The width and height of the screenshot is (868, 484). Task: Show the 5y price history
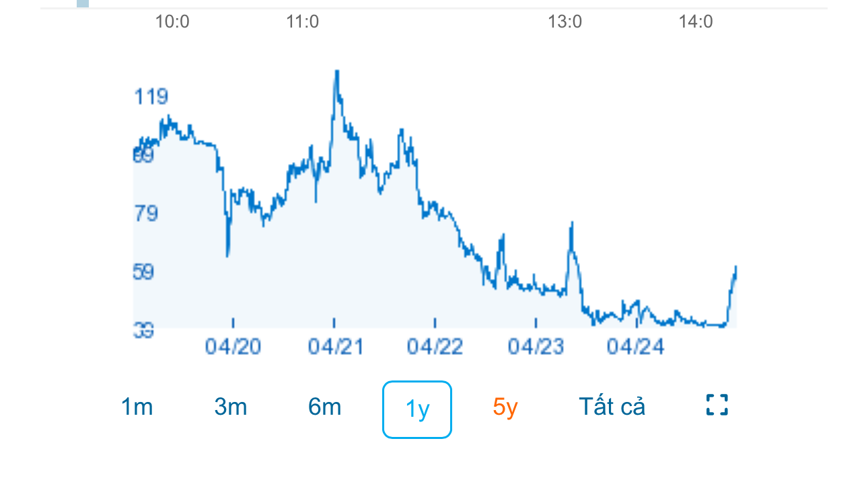tap(505, 407)
